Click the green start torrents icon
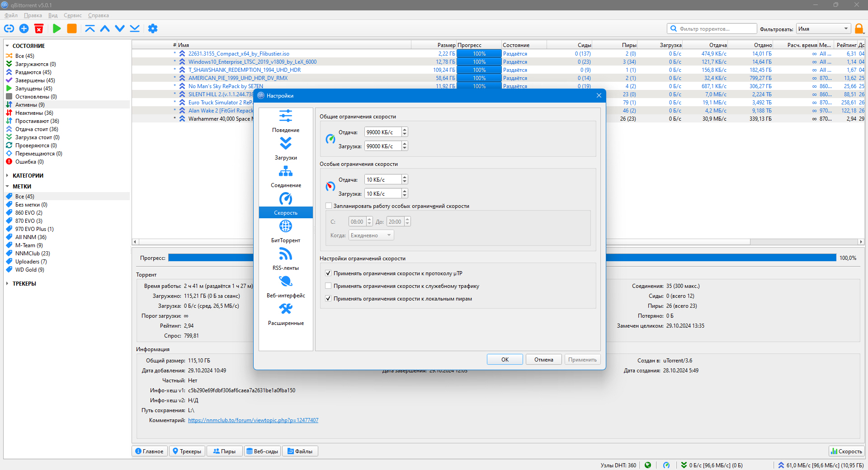 [57, 28]
